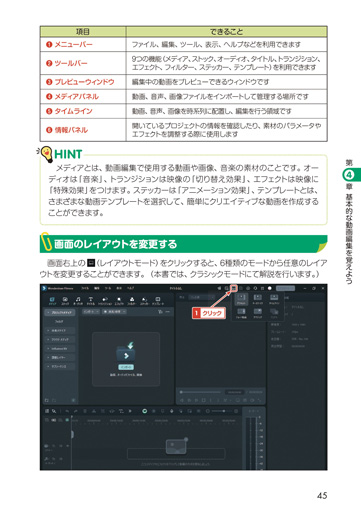Click the teal Import button under folder graphic
361x510 pixels.
coord(126,367)
